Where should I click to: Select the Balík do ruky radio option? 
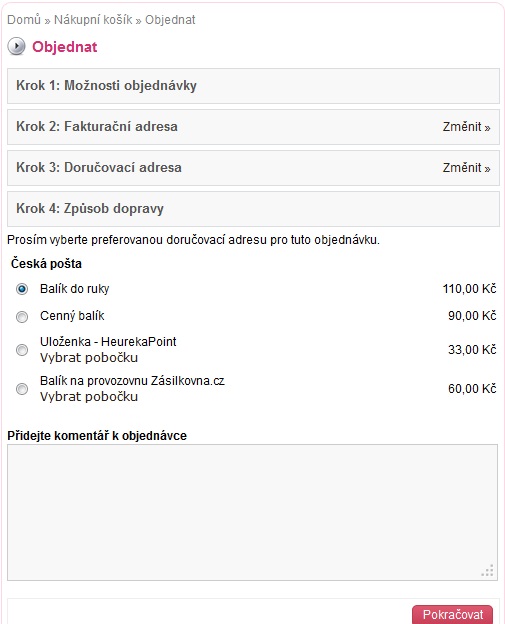pyautogui.click(x=22, y=289)
